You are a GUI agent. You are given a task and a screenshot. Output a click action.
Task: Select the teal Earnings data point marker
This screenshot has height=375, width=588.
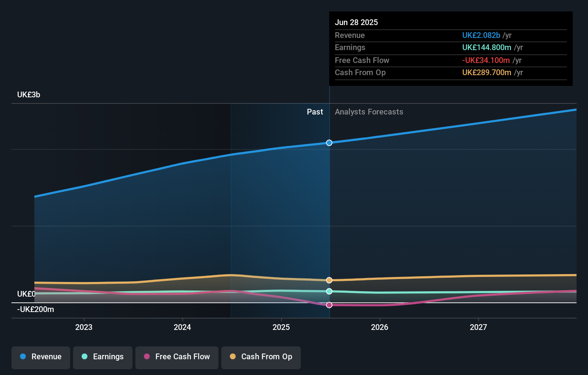coord(329,291)
